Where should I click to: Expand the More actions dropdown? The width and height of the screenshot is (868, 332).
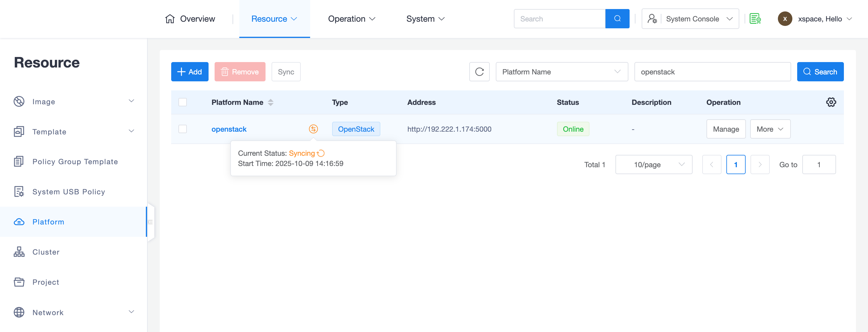point(770,129)
